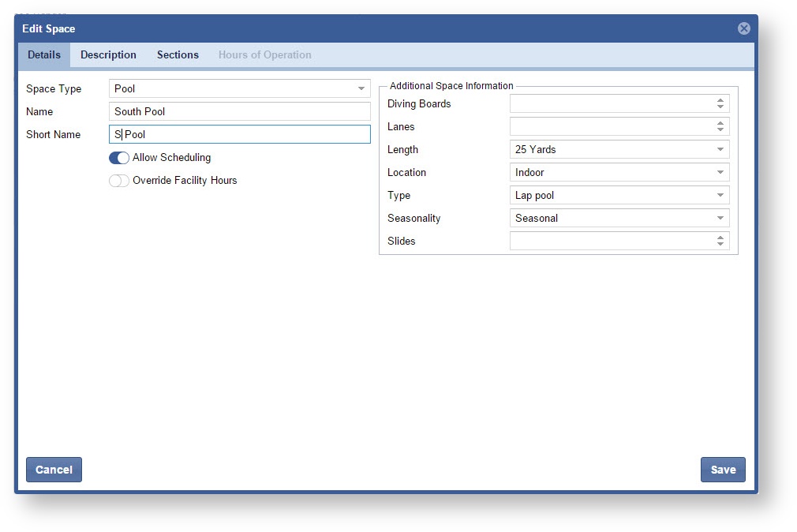Open the Seasonality dropdown

(x=619, y=218)
